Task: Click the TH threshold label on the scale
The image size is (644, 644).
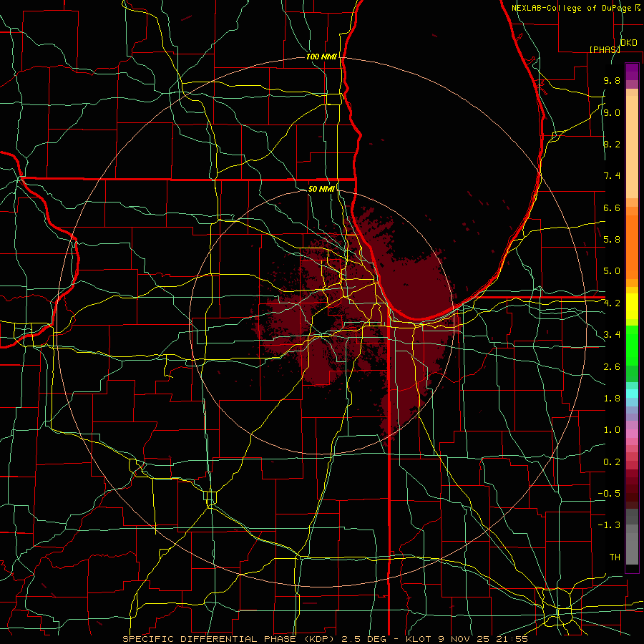Action: pyautogui.click(x=615, y=557)
